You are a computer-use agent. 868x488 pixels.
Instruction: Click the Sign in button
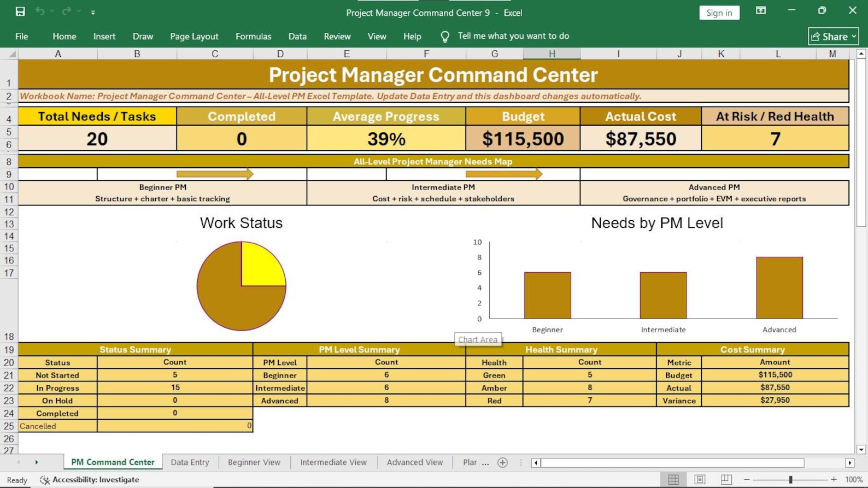(719, 13)
